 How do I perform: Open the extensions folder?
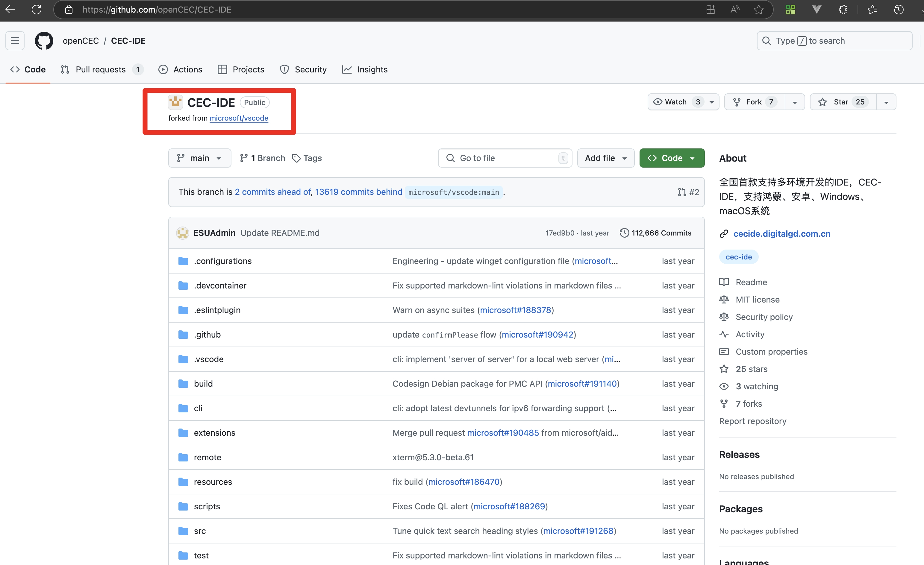click(x=214, y=433)
